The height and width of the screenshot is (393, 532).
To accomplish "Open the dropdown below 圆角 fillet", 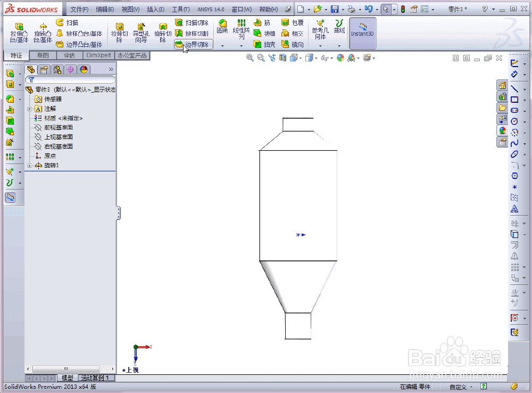I will 222,45.
